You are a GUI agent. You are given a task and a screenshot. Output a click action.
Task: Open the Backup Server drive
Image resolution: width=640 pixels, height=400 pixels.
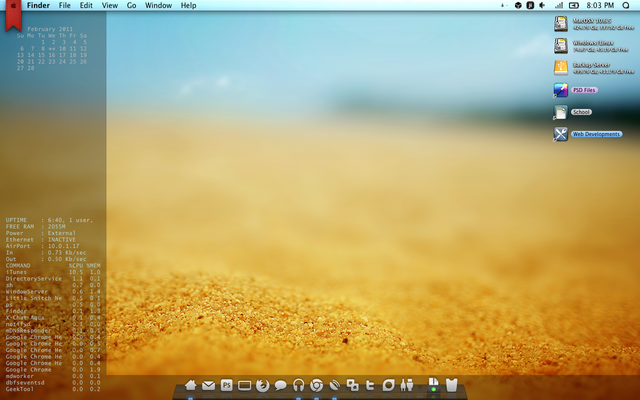click(x=561, y=67)
